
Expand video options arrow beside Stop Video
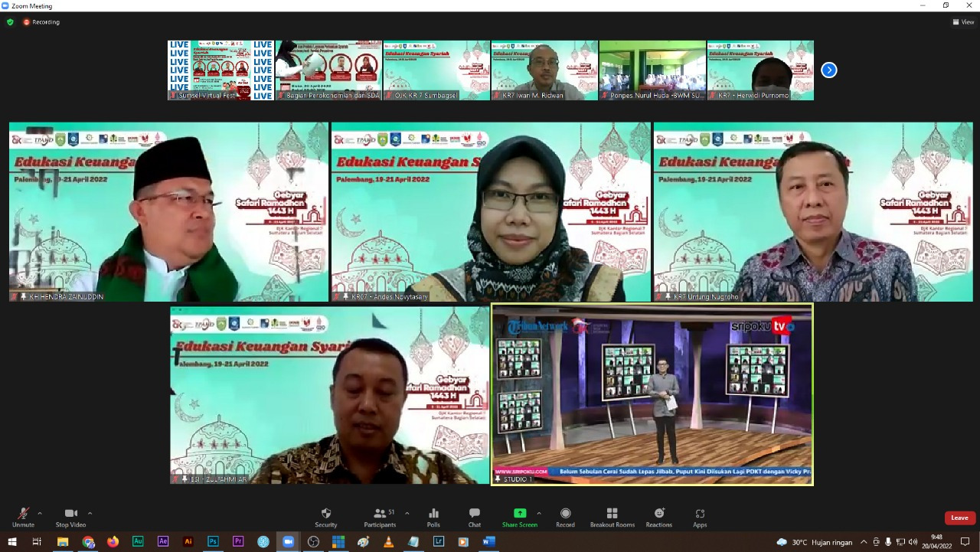[90, 513]
